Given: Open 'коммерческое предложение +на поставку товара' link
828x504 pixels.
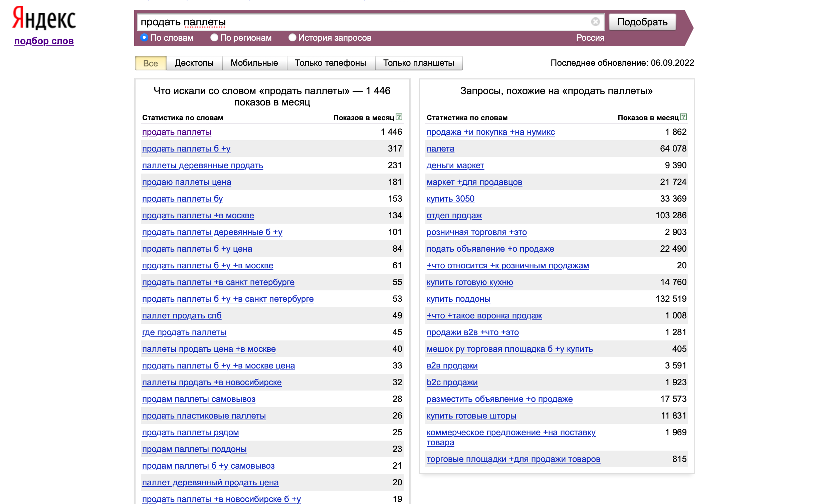Looking at the screenshot, I should tap(511, 438).
